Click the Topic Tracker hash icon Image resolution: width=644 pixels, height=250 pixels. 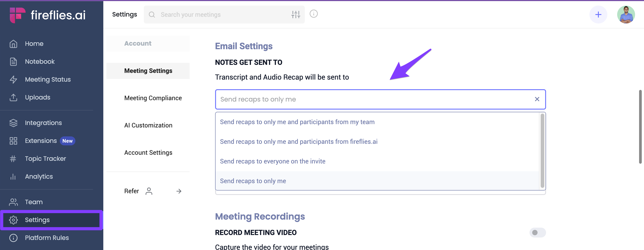click(x=13, y=159)
